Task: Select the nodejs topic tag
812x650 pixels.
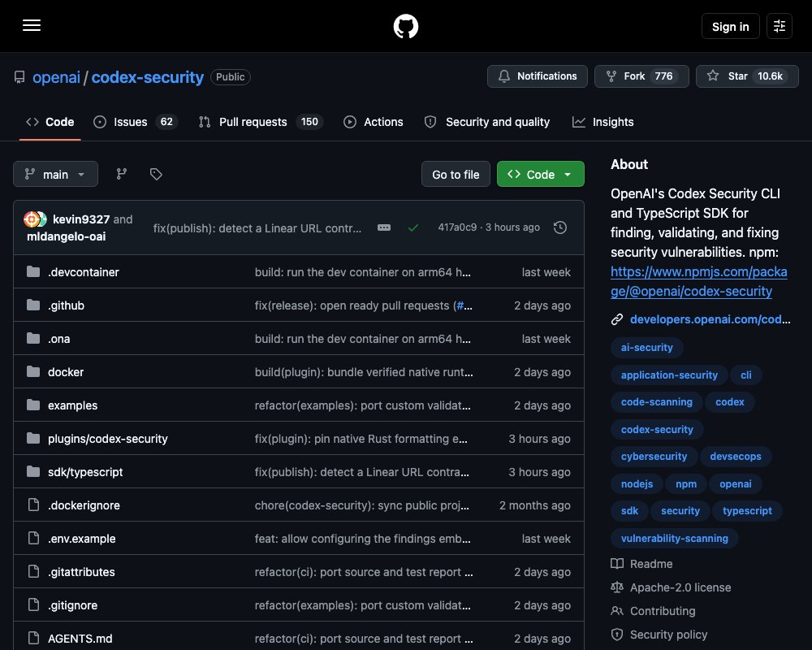Action: pos(637,483)
